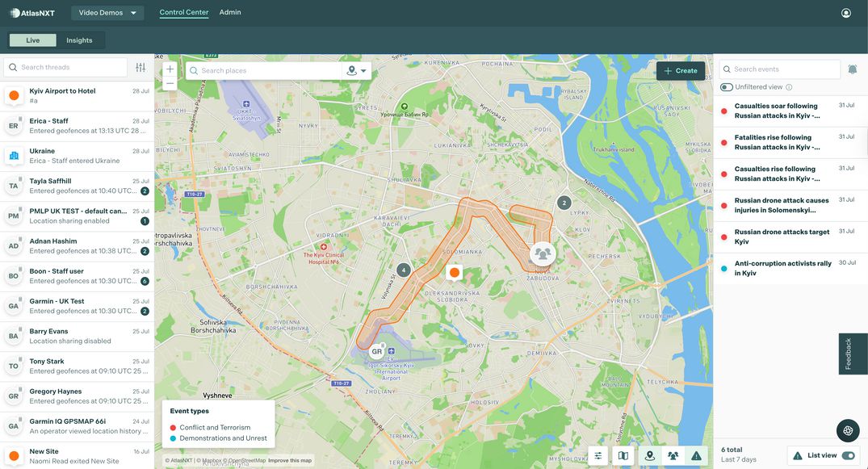Select the people group marker on map
868x469 pixels.
[543, 254]
